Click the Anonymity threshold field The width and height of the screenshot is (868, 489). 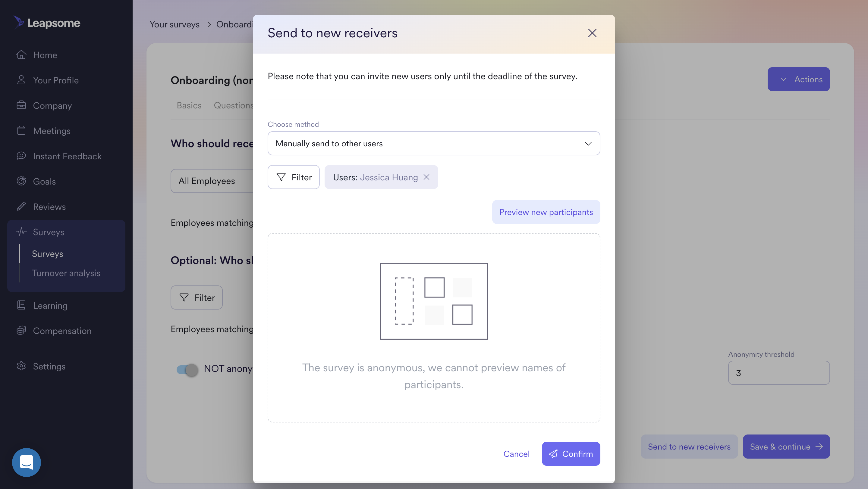[779, 373]
